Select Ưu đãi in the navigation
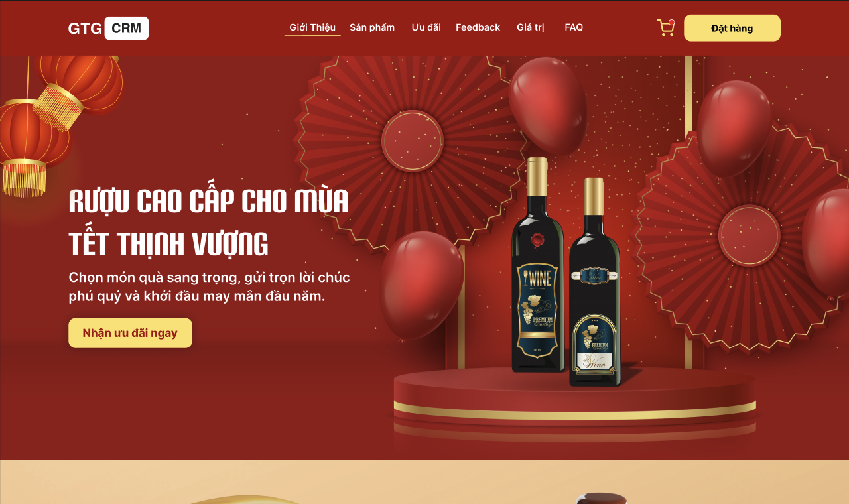849x504 pixels. [x=426, y=27]
